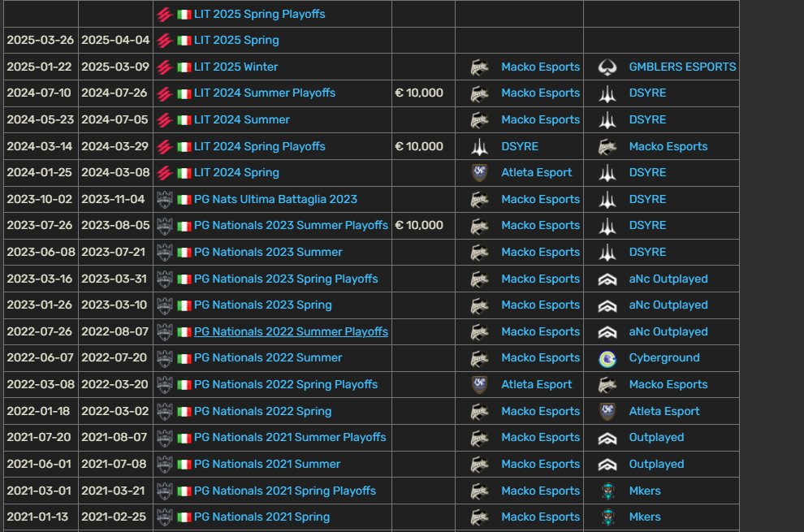Viewport: 804px width, 532px height.
Task: Select € 10,000 prize for LIT 2024 Summer Playoffs
Action: [419, 93]
